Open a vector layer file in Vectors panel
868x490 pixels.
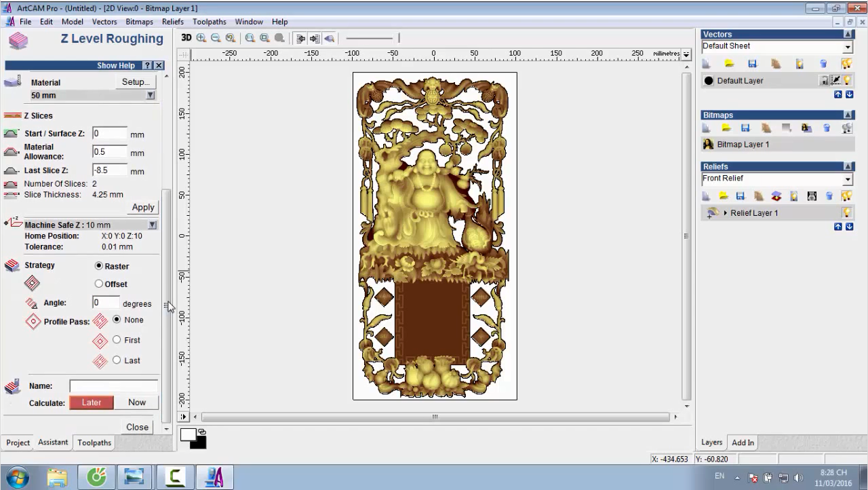pyautogui.click(x=729, y=64)
